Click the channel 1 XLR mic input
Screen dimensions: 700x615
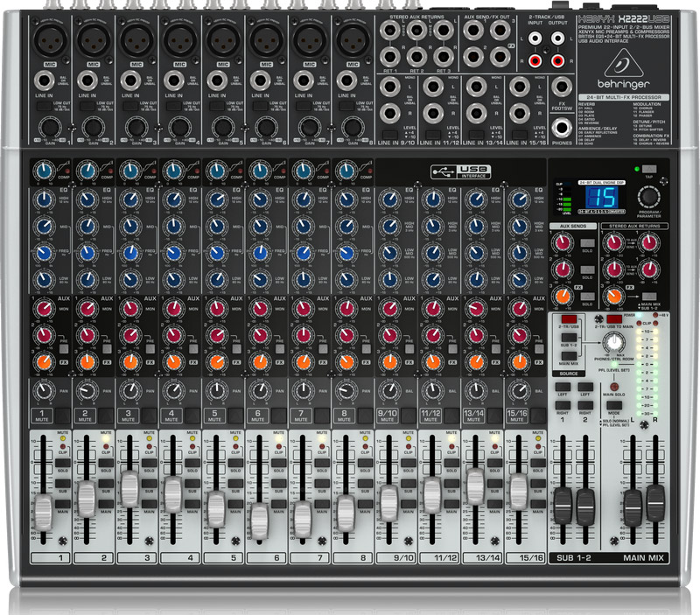[x=50, y=40]
